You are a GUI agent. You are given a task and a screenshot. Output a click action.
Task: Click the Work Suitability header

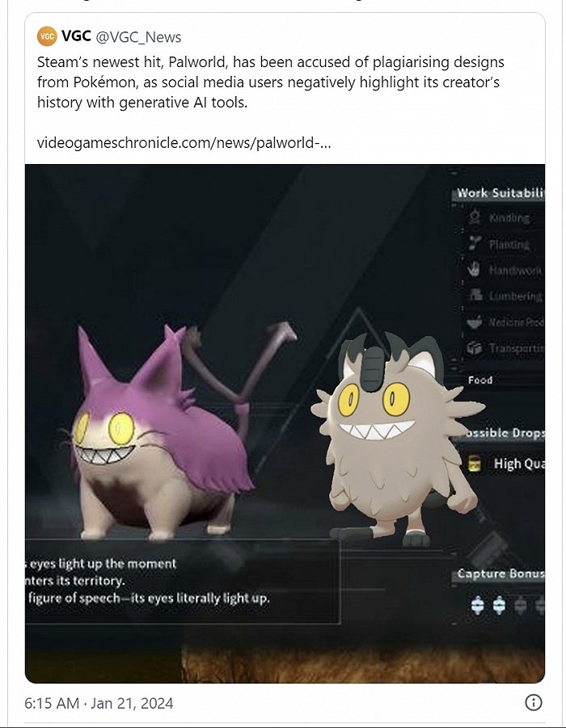coord(500,193)
